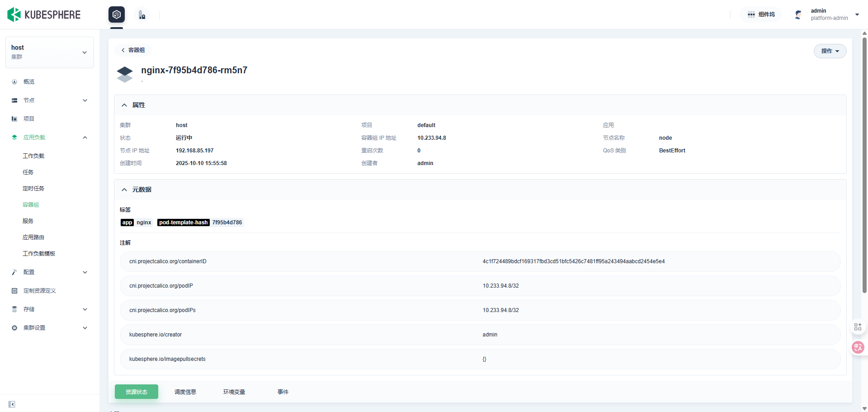
Task: Click the cni.projectcalico.org/podIP annotation key
Action: pos(161,286)
